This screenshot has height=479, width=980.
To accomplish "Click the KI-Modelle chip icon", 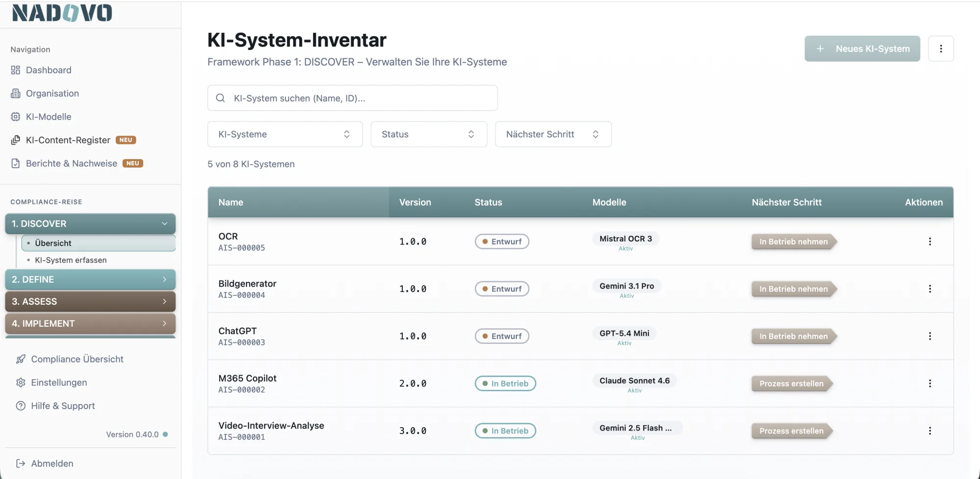I will [16, 117].
